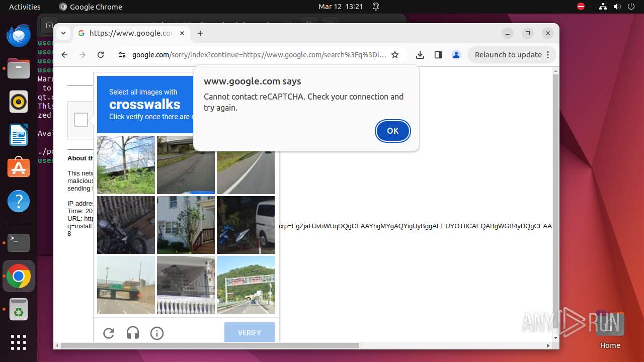Viewport: 644px width, 362px height.
Task: Open a new Chrome tab
Action: click(x=200, y=33)
